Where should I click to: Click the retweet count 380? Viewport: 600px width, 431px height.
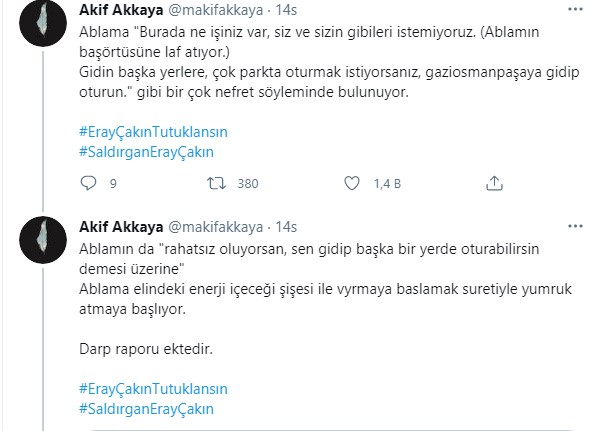tap(248, 184)
